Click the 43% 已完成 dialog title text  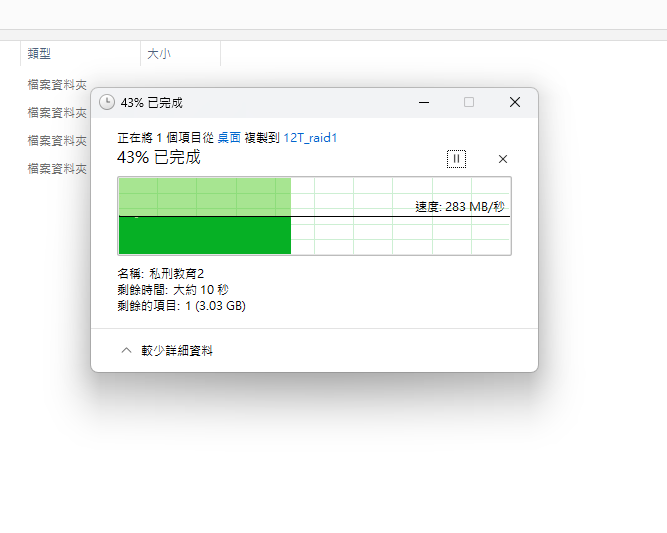click(x=151, y=103)
